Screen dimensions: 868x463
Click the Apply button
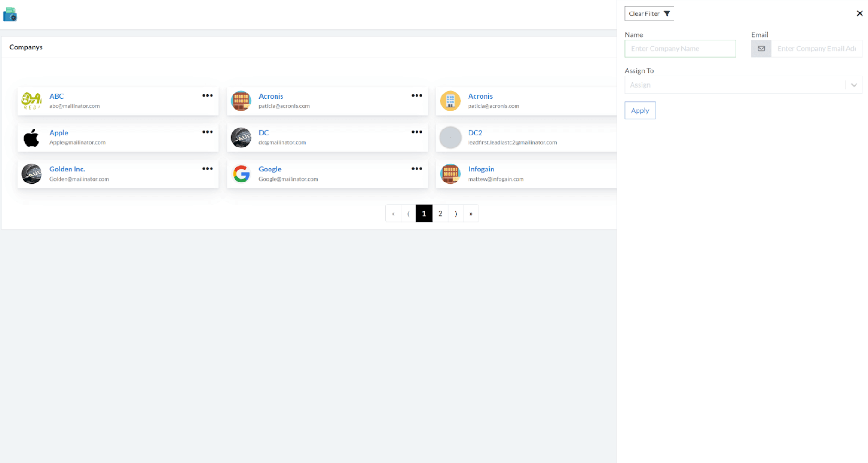639,110
